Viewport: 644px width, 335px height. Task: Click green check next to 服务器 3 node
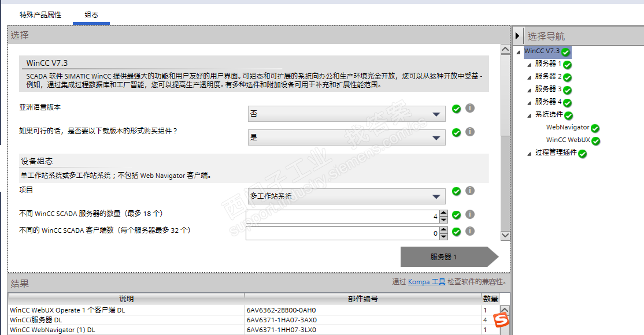568,90
